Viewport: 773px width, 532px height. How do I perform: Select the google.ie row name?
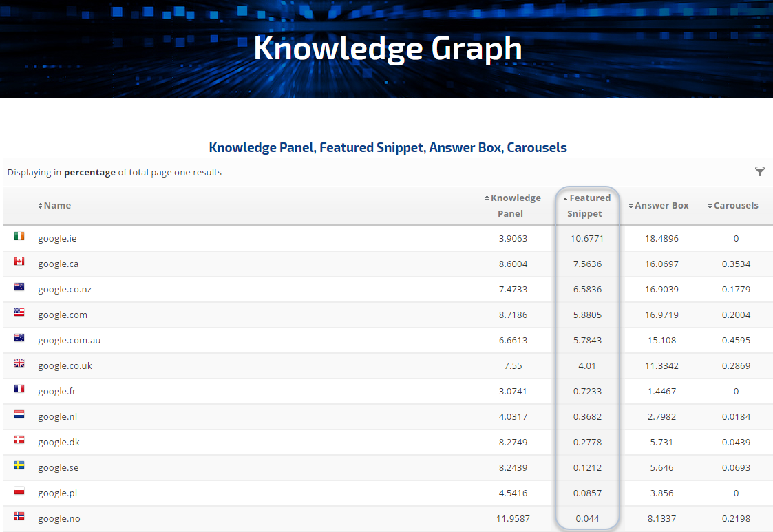(57, 239)
